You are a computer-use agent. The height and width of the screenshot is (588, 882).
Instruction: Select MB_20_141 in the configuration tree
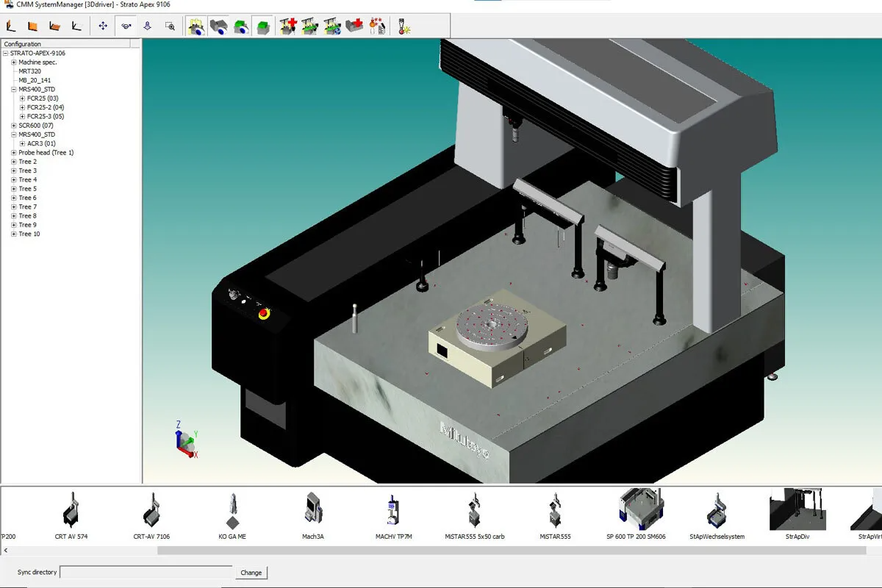35,80
